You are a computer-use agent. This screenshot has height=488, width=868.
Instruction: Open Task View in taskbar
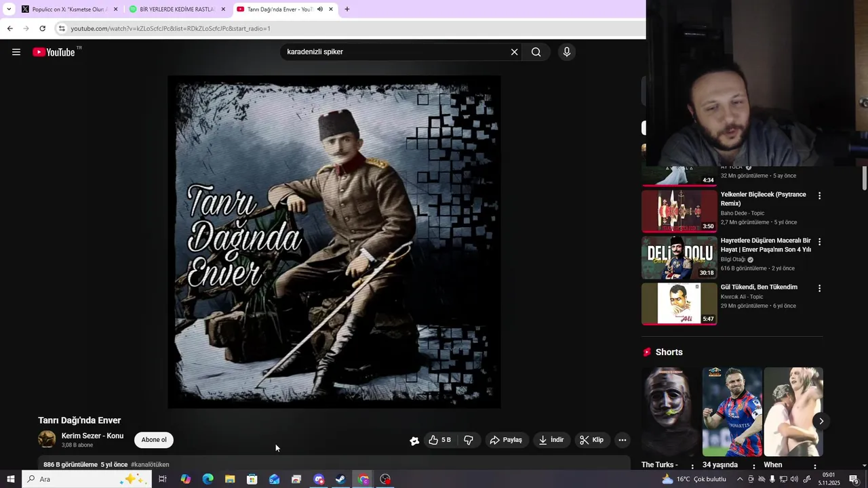pyautogui.click(x=163, y=479)
